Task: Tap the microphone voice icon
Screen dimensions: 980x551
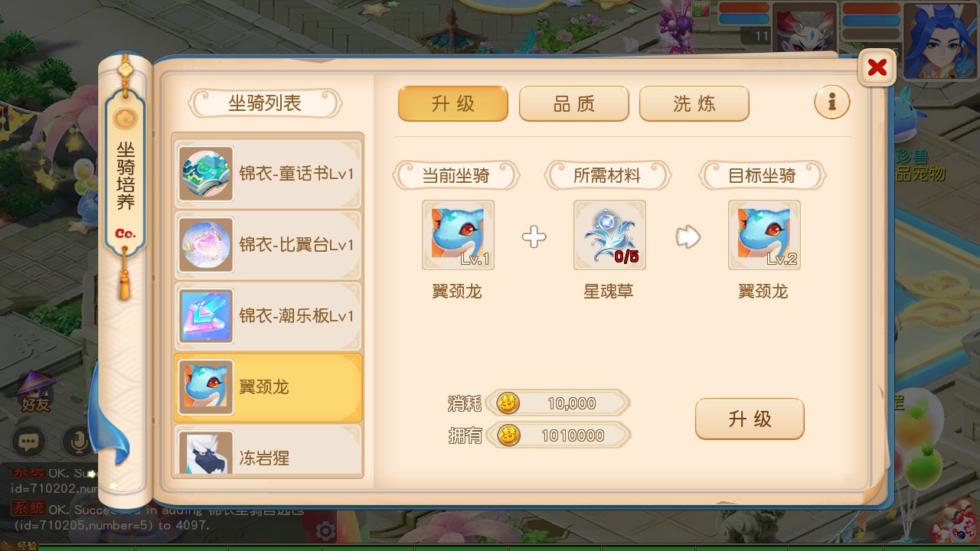Action: tap(77, 442)
